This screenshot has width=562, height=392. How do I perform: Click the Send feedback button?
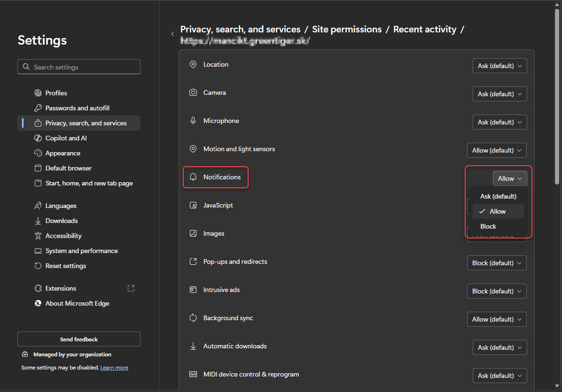pos(79,339)
